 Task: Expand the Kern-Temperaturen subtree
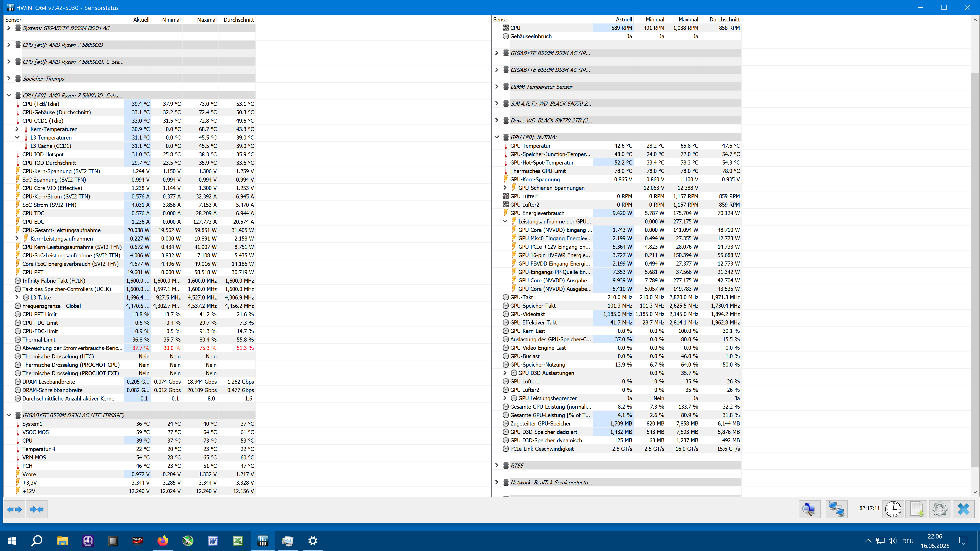17,129
